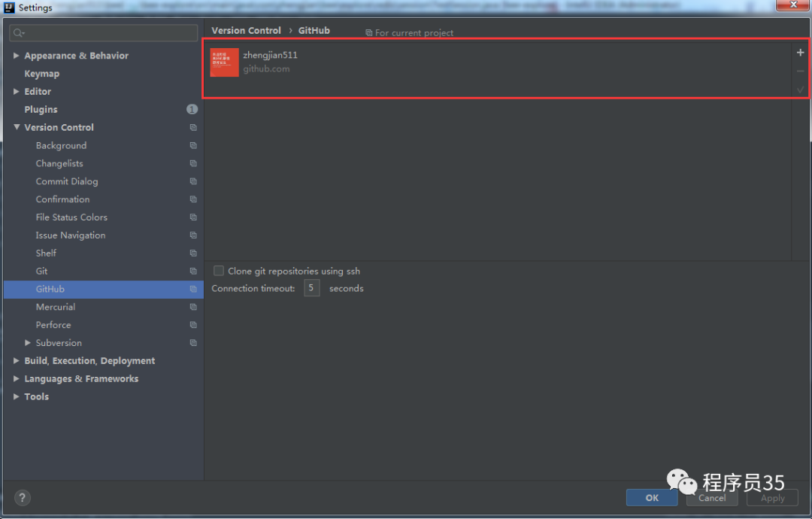Screen dimensions: 812x519
Task: Click the zhengjian511 account avatar
Action: (224, 62)
